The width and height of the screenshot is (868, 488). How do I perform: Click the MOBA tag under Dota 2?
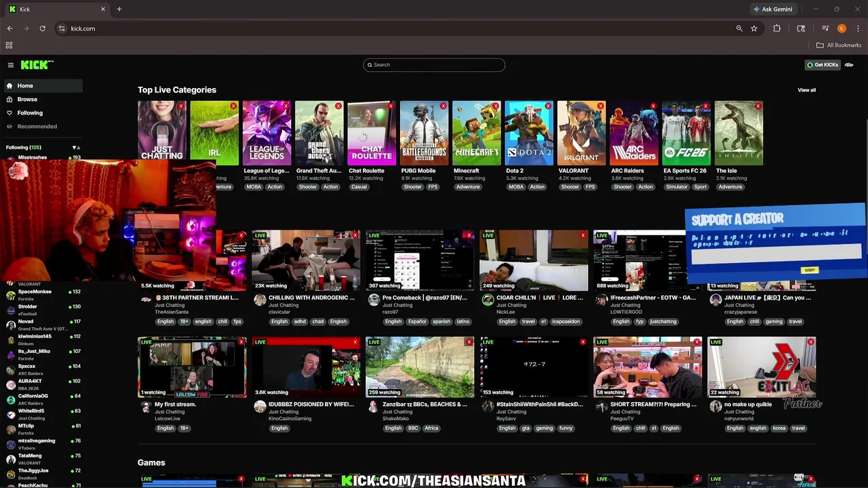516,187
